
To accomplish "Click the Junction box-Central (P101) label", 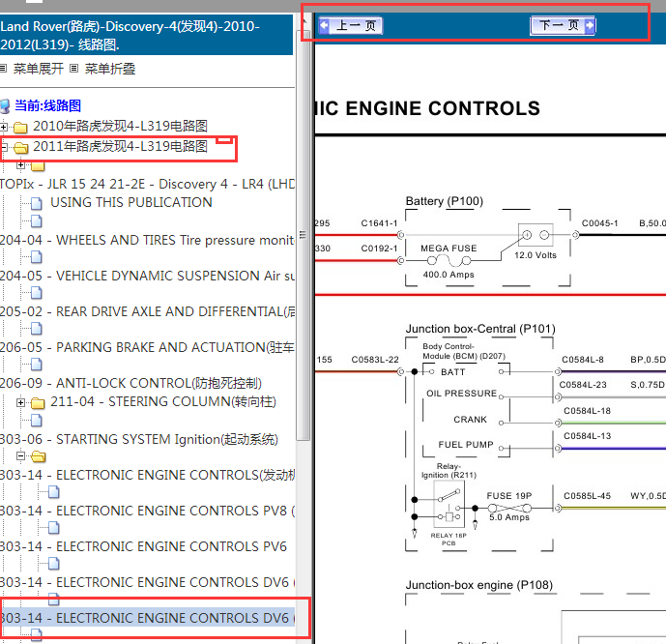I will [x=480, y=329].
